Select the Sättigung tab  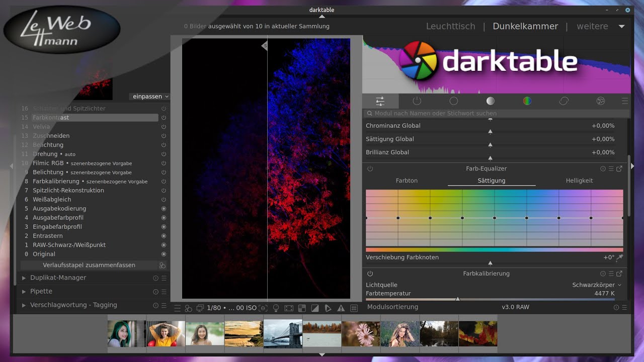coord(492,181)
